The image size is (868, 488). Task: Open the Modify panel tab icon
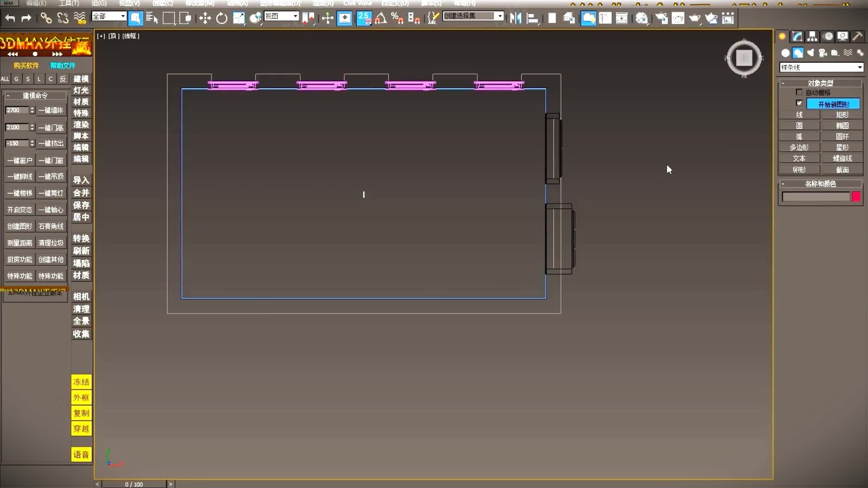tap(797, 37)
